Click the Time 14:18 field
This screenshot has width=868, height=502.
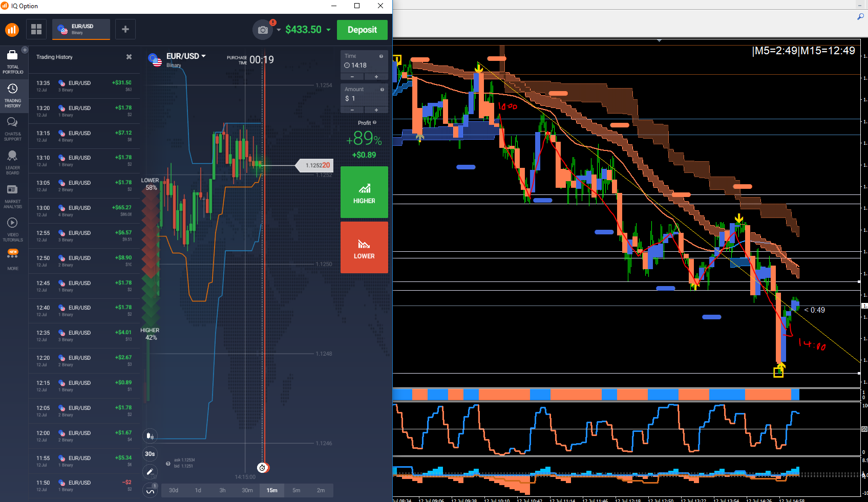(x=364, y=62)
